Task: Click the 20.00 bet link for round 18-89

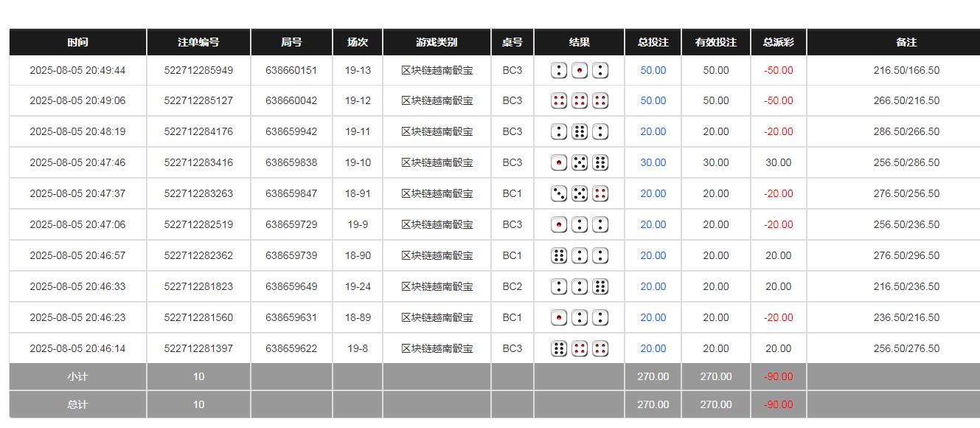Action: pyautogui.click(x=652, y=317)
